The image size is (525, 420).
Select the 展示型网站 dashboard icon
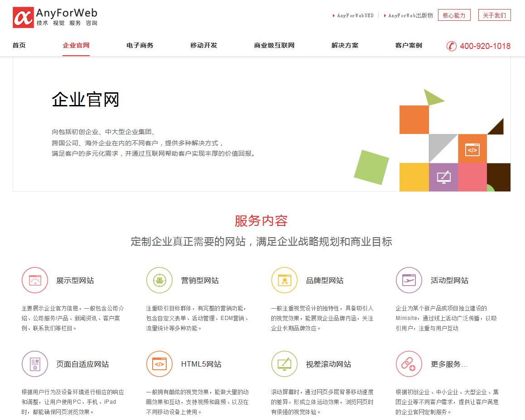tap(34, 280)
